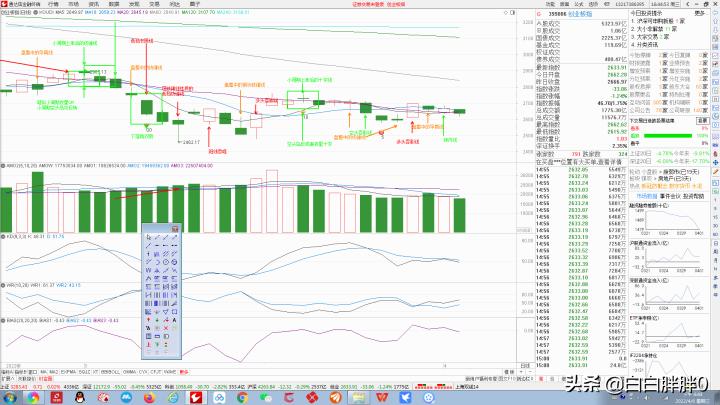This screenshot has width=720, height=405.
Task: Open item 4 分类资讯
Action: (x=644, y=45)
